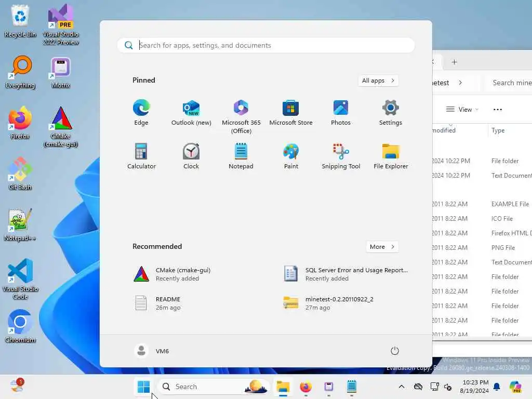Switch to File Explorer on taskbar
Screen dimensions: 532x399
click(x=283, y=387)
